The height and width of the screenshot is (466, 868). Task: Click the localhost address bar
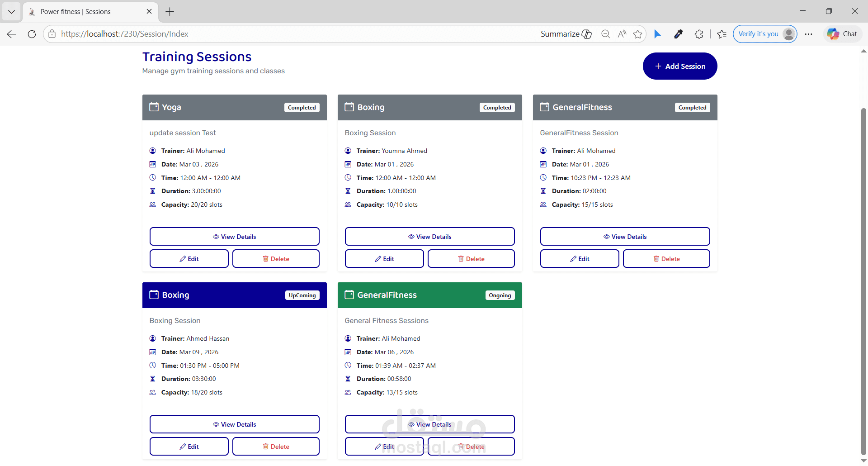[x=289, y=34]
